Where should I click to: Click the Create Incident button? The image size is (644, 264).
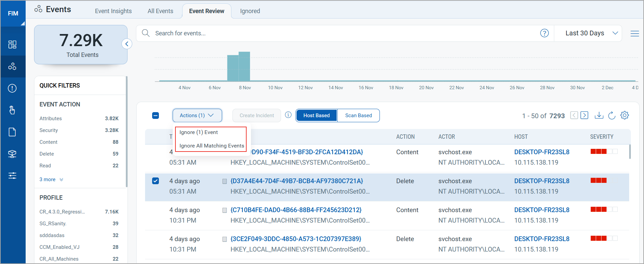[x=257, y=115]
